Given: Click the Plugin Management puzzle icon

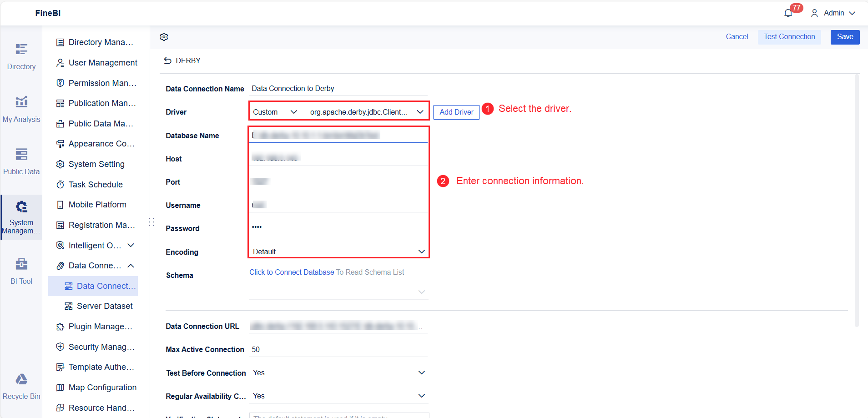Looking at the screenshot, I should (x=60, y=327).
